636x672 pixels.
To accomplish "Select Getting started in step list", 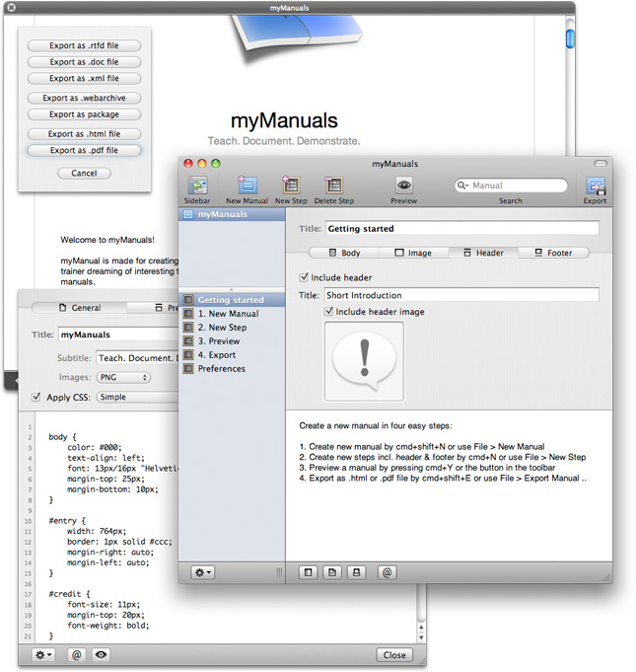I will pyautogui.click(x=232, y=300).
